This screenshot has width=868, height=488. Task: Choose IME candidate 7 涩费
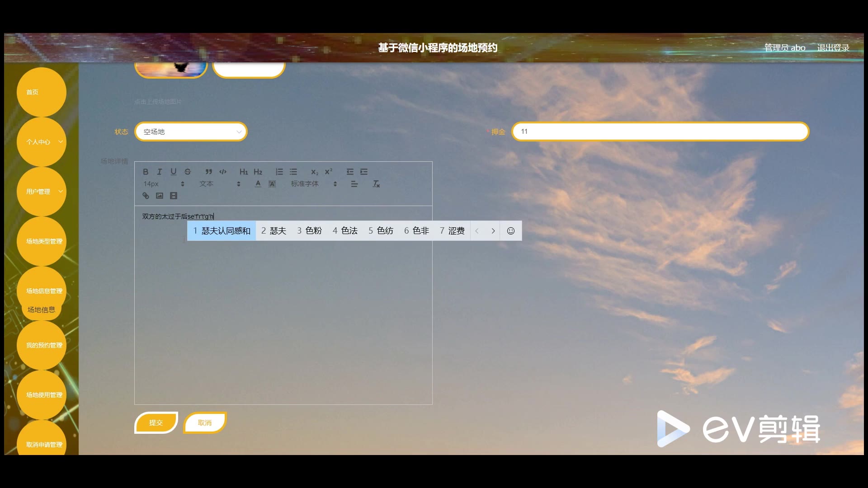[x=453, y=231]
